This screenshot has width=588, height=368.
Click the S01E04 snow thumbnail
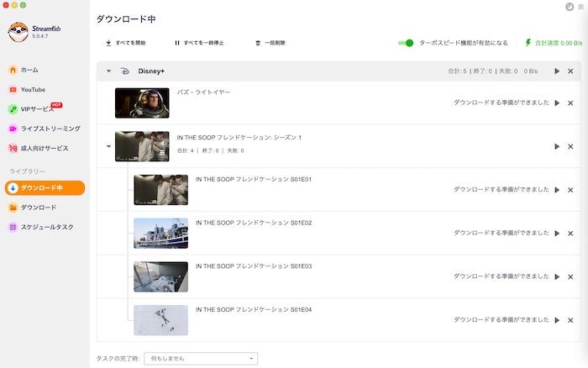pos(161,320)
